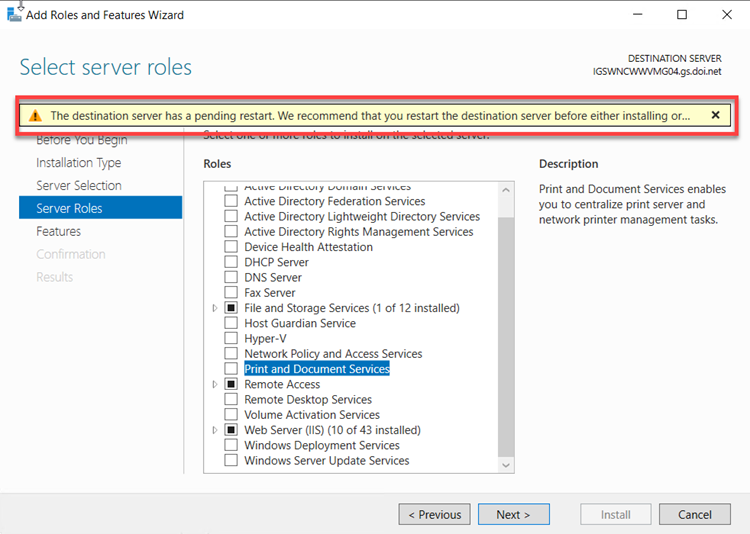750x534 pixels.
Task: Check Windows Server Update Services role
Action: (x=231, y=461)
